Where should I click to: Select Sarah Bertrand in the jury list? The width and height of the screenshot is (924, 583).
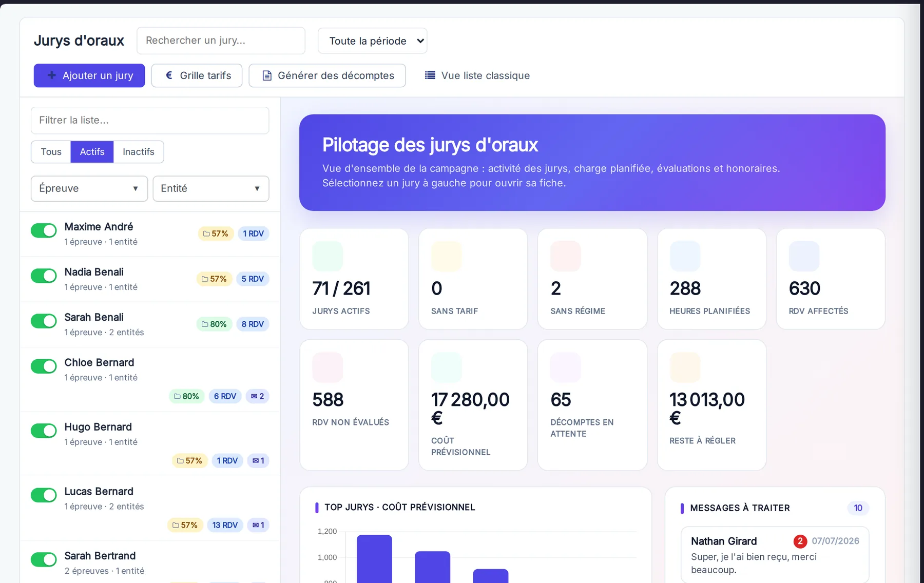point(150,562)
